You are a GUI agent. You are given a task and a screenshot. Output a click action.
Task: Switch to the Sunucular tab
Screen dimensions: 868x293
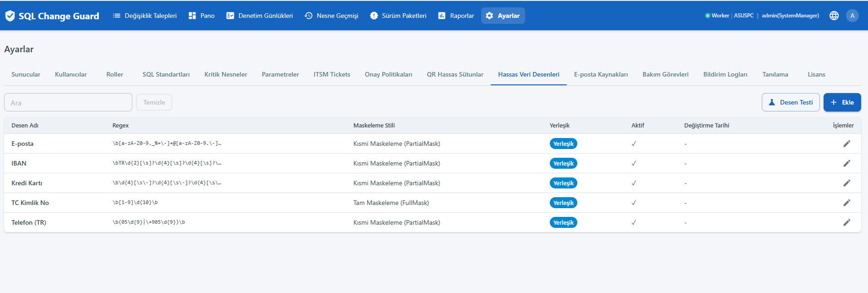[x=26, y=74]
